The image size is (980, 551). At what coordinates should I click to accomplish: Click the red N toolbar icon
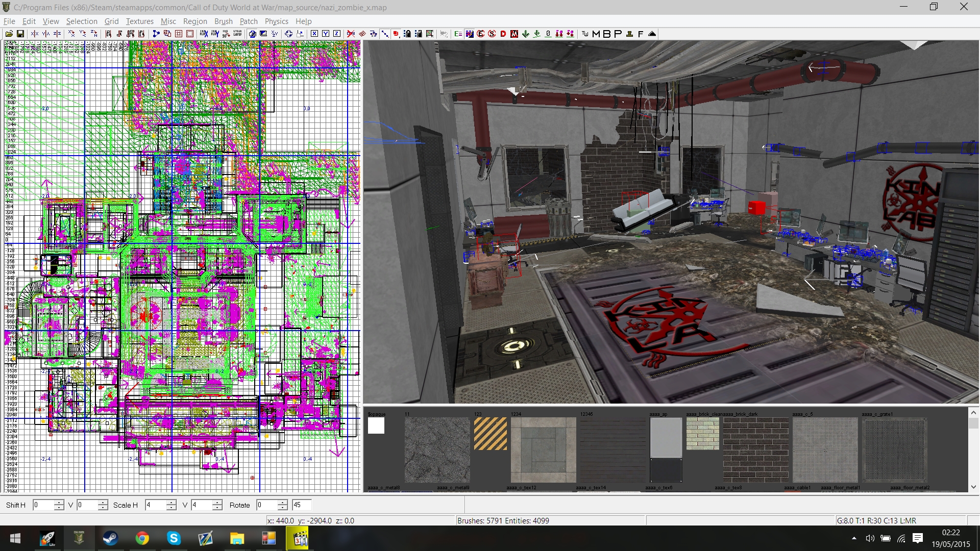click(x=514, y=34)
